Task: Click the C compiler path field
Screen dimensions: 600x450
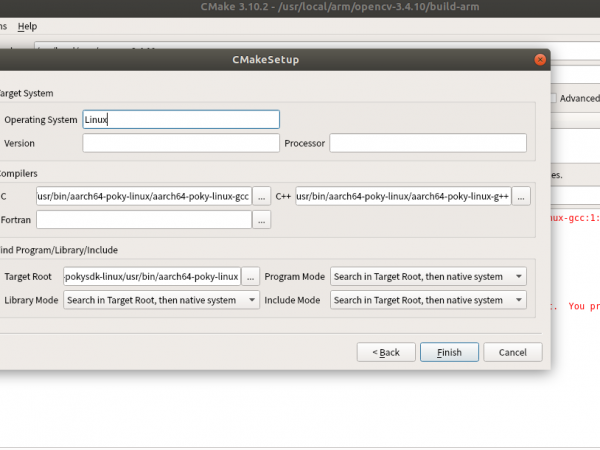Action: [143, 196]
